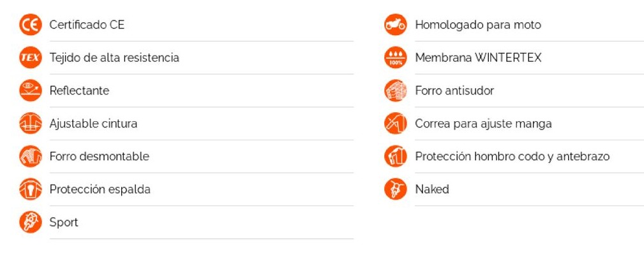Select the Membrana WINTERTEX 100% icon
The width and height of the screenshot is (644, 256).
click(396, 57)
